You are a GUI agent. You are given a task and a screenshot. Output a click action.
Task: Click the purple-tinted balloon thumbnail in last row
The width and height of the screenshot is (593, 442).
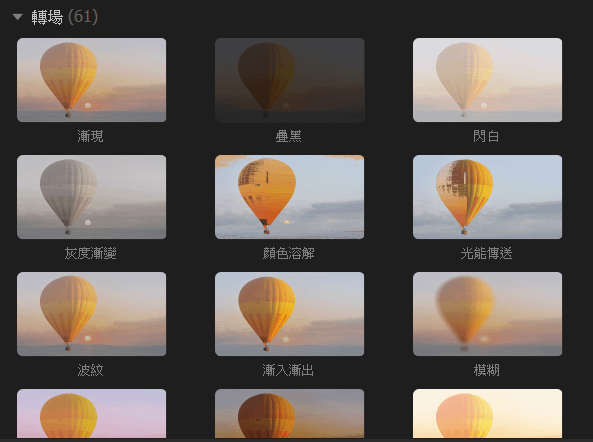[92, 414]
